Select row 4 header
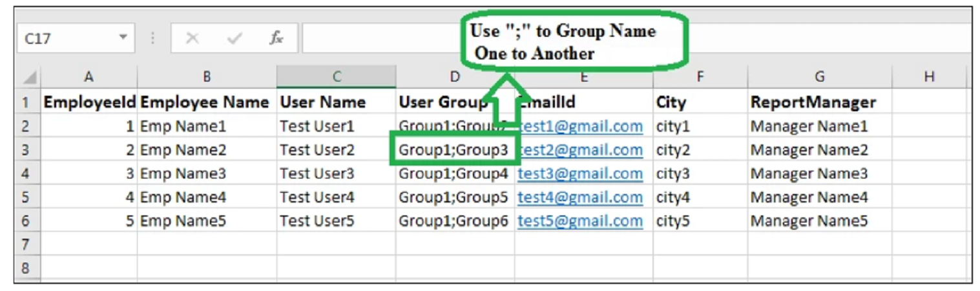This screenshot has height=291, width=980. click(26, 173)
